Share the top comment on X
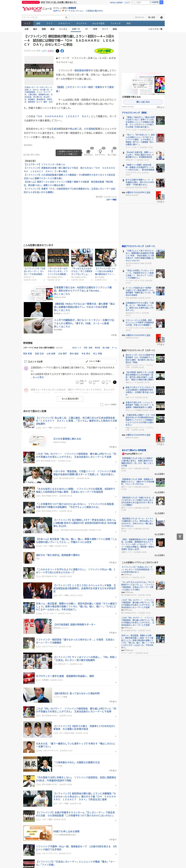The height and width of the screenshot is (868, 186). point(115,382)
